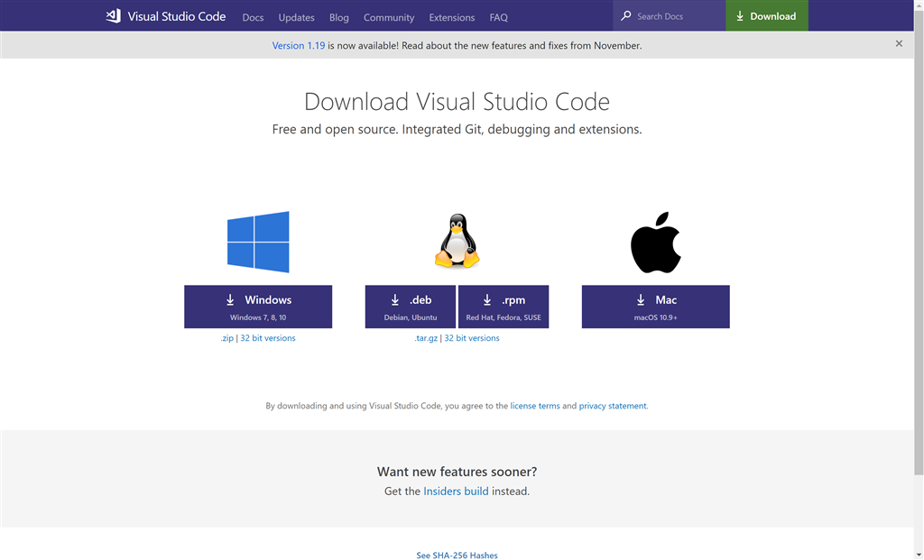Image resolution: width=924 pixels, height=560 pixels.
Task: Download the .rpm package for Red Hat
Action: pos(504,307)
